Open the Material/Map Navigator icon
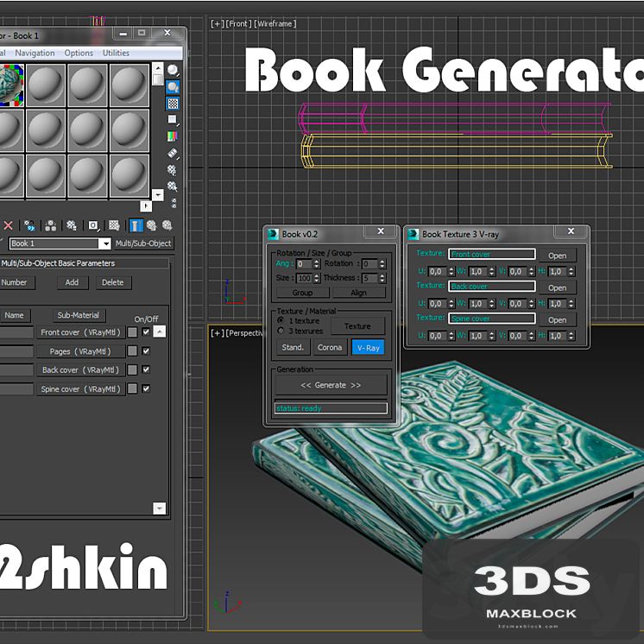 coord(174,203)
